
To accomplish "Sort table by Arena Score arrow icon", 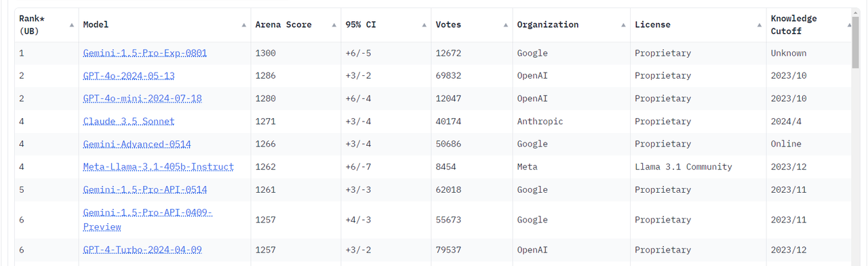I will click(334, 25).
